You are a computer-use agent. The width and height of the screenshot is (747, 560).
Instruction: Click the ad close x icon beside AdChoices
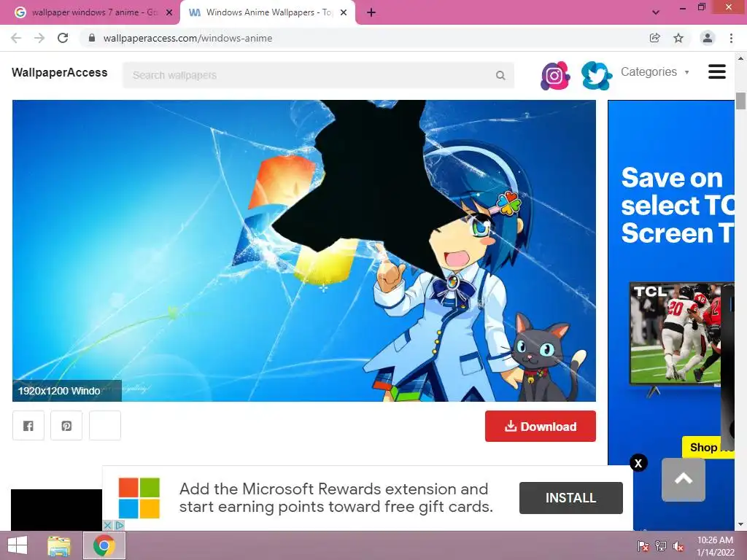point(108,525)
